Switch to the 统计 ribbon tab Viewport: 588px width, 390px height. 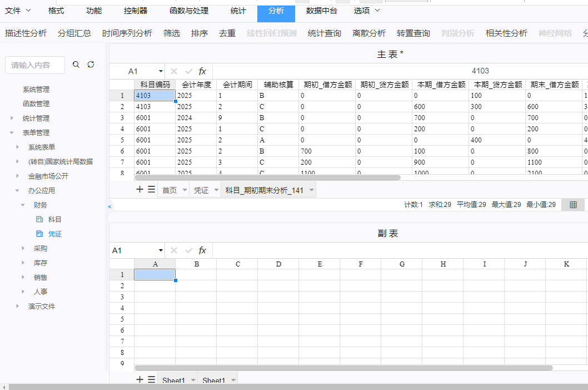pyautogui.click(x=238, y=11)
